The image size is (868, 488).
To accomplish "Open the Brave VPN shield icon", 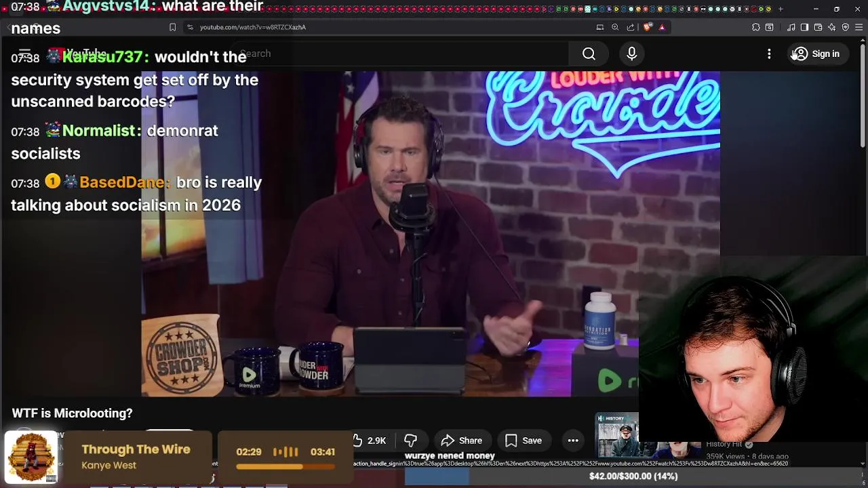I will coord(845,27).
